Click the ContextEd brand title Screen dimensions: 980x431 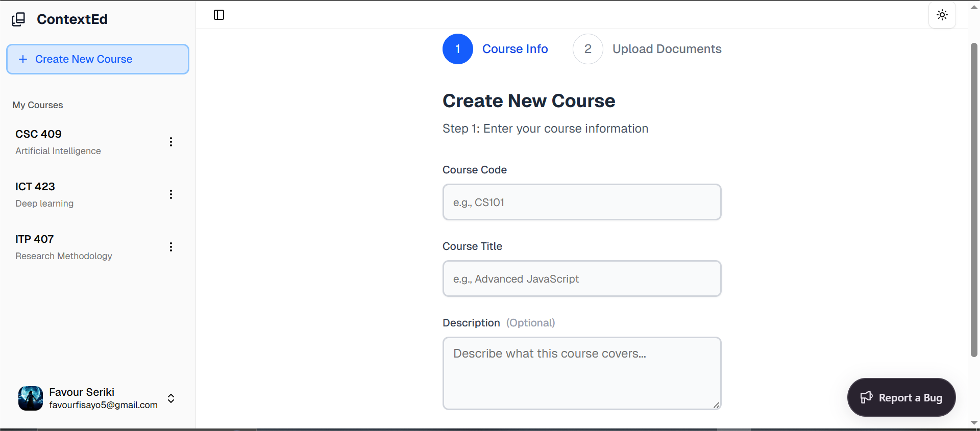coord(72,19)
